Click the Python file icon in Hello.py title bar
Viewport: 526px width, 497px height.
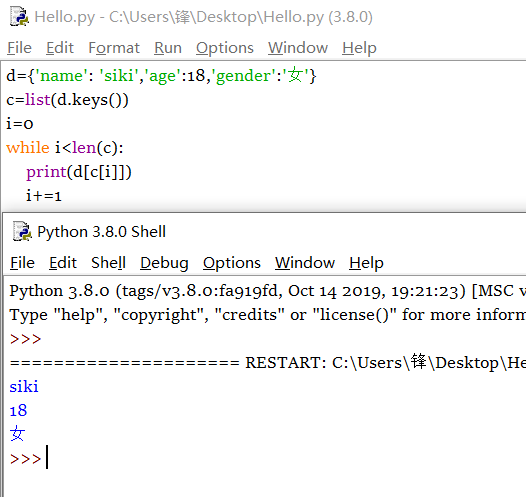(19, 16)
